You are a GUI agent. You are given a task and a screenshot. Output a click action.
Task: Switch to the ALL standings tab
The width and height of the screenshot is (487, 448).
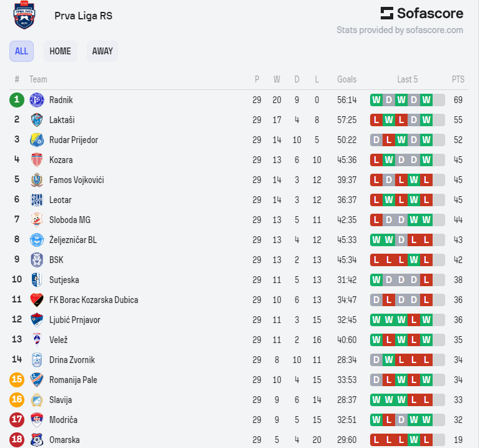coord(21,51)
